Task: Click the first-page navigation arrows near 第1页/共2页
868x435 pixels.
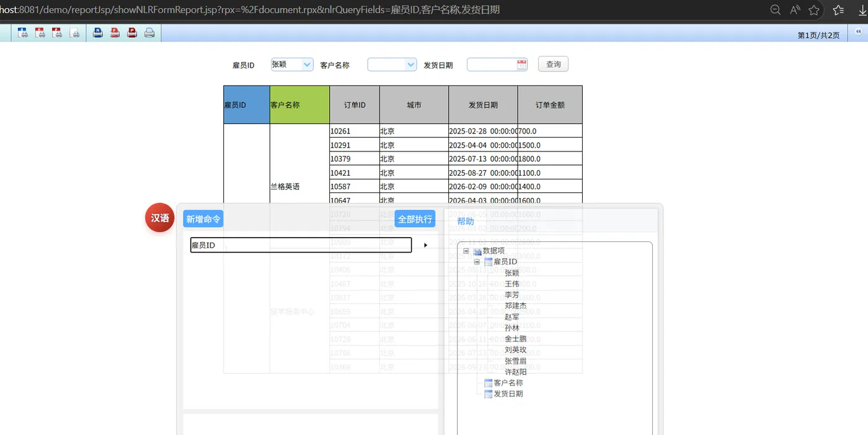Action: 859,31
